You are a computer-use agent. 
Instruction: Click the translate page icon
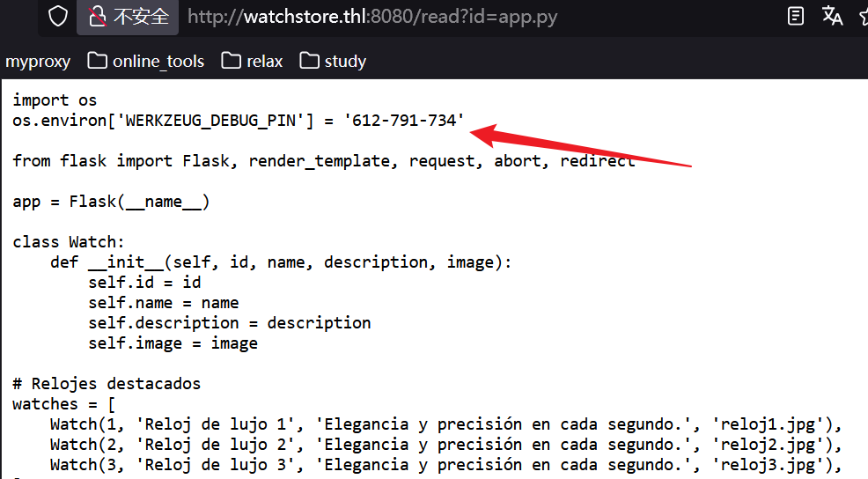tap(832, 17)
